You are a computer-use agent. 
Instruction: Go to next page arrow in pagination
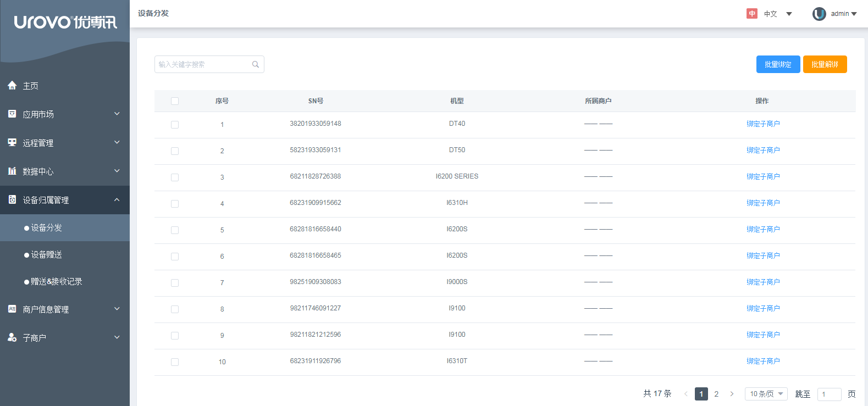click(732, 394)
